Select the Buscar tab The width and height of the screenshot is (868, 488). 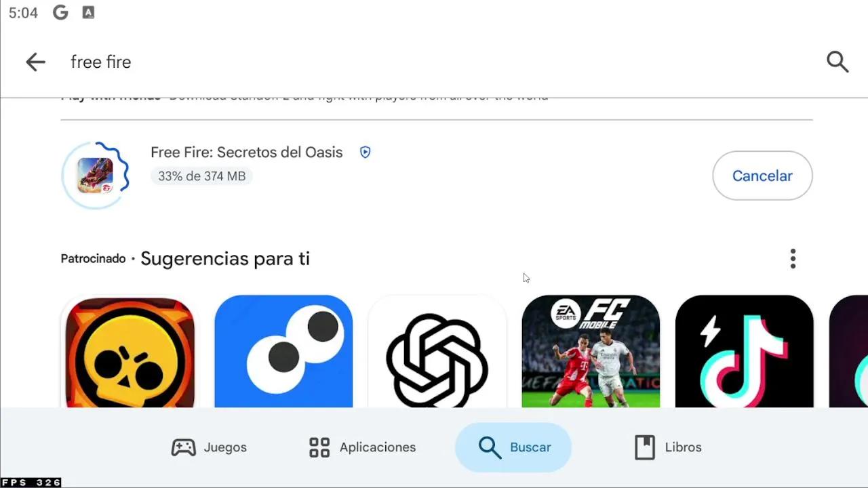pyautogui.click(x=513, y=447)
